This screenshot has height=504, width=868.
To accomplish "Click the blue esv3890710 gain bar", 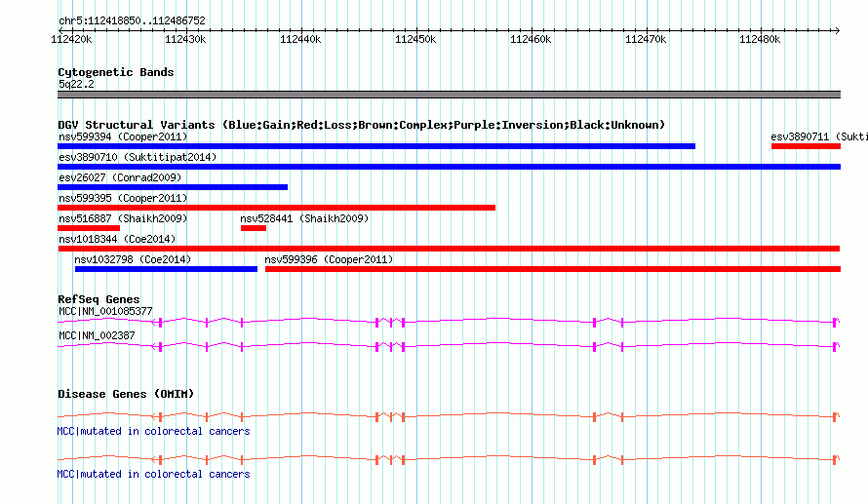I will click(449, 167).
